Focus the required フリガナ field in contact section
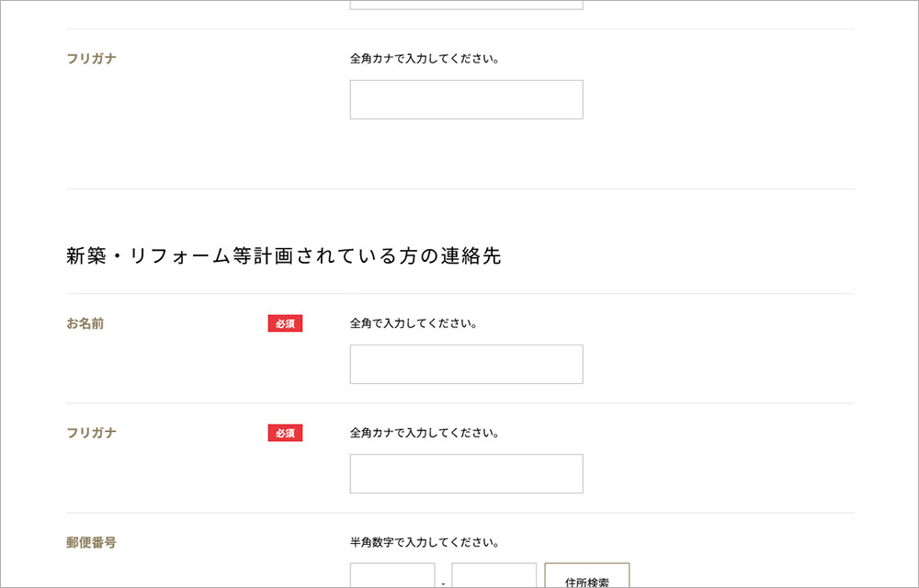The height and width of the screenshot is (588, 919). point(466,473)
